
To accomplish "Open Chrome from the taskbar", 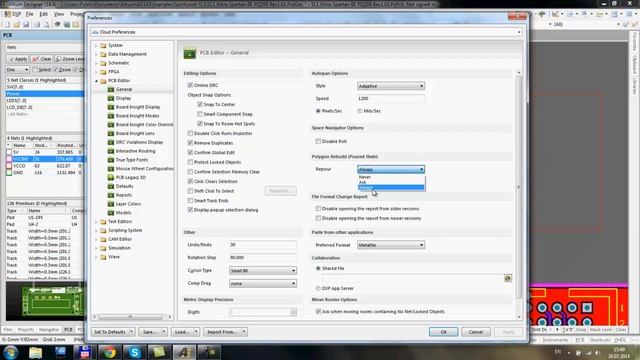I will pyautogui.click(x=109, y=352).
